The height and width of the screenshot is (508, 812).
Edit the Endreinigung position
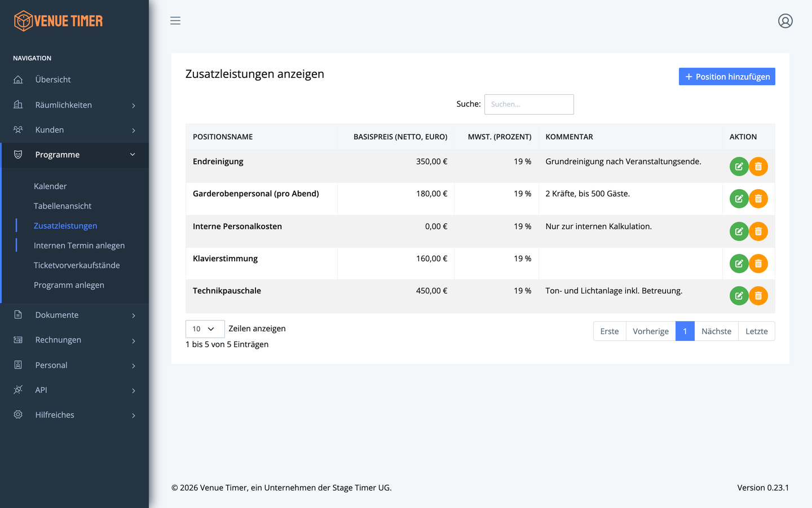(x=739, y=167)
